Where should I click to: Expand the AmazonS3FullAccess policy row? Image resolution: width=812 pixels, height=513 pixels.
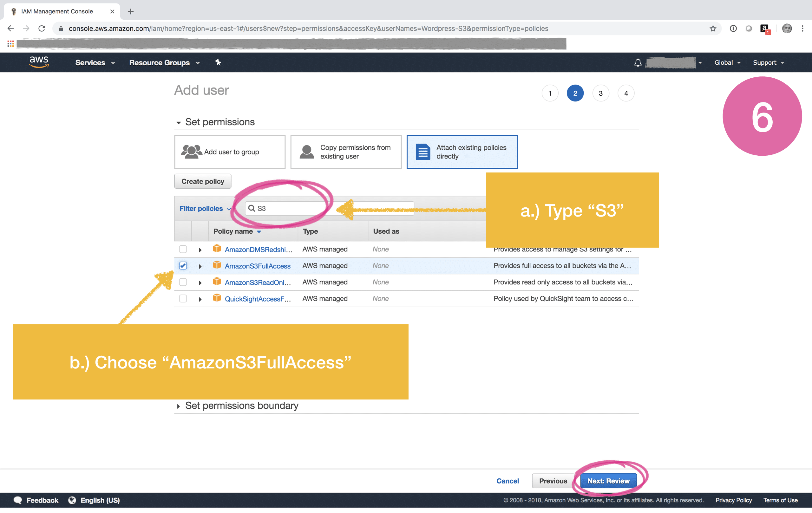(200, 266)
